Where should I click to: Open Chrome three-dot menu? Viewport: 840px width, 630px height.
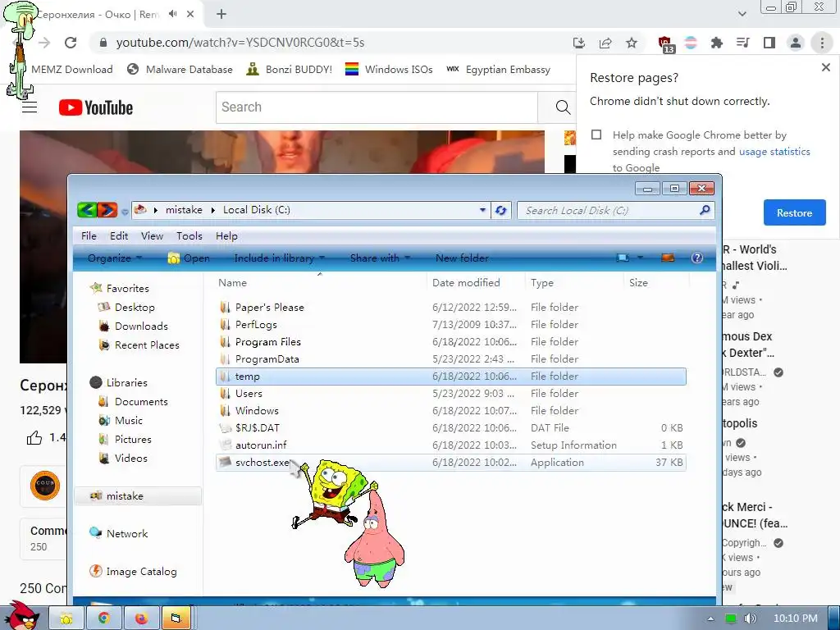[822, 43]
